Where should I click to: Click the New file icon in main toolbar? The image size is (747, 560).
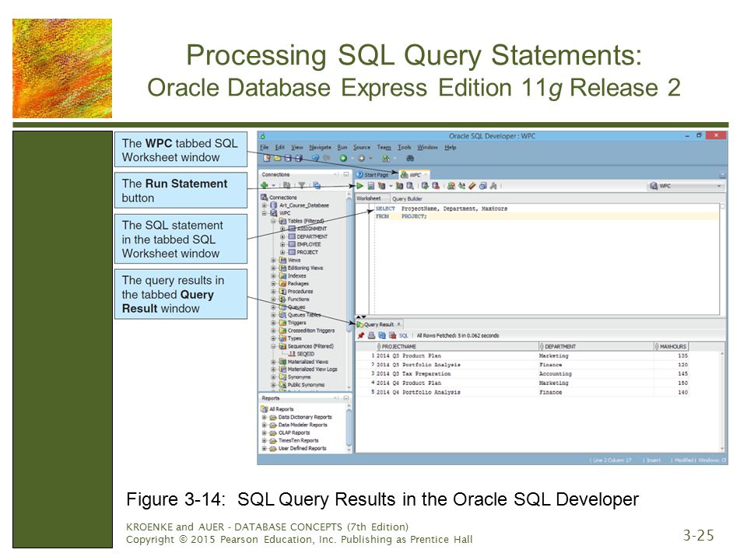pos(267,158)
